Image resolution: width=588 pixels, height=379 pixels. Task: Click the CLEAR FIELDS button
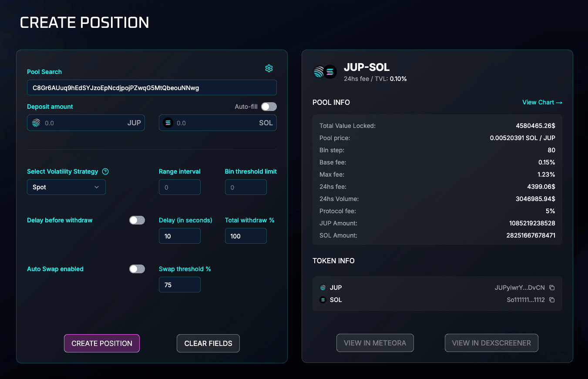pos(208,343)
